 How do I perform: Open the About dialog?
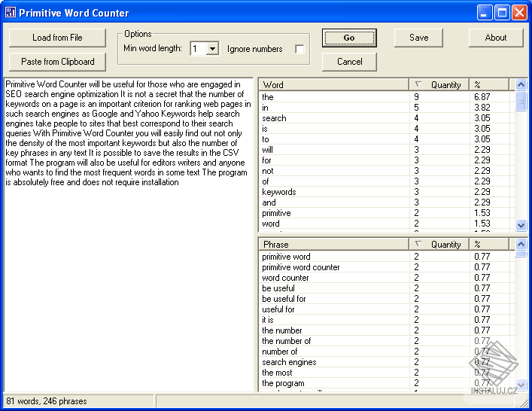[495, 38]
